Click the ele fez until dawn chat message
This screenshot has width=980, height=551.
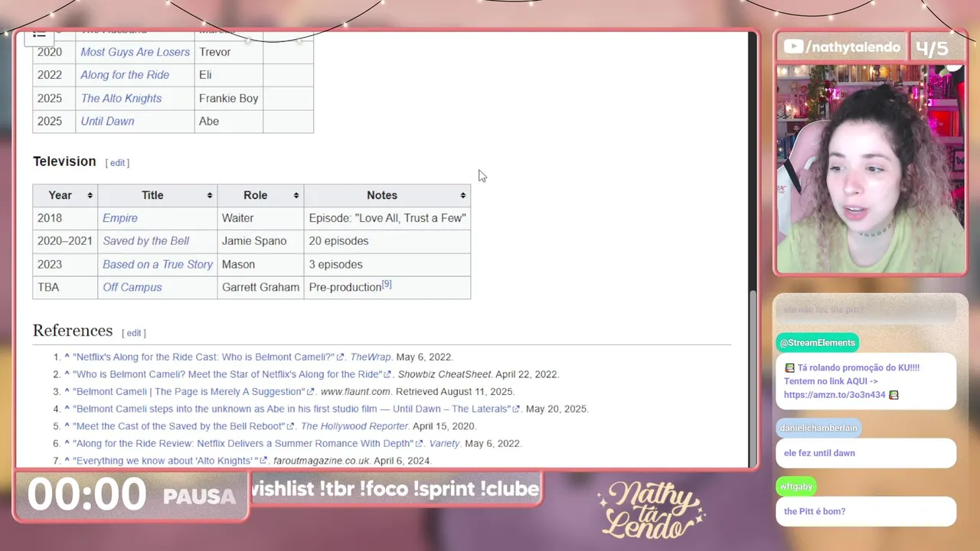(x=865, y=453)
